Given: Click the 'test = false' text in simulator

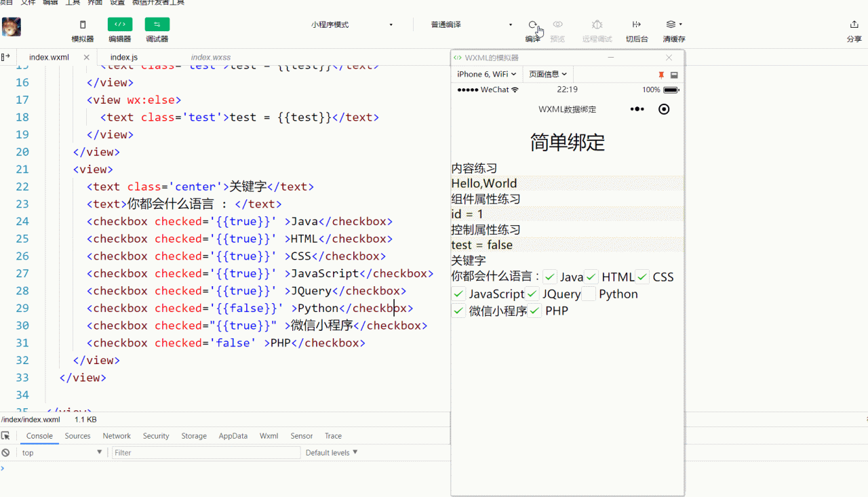Looking at the screenshot, I should (482, 245).
